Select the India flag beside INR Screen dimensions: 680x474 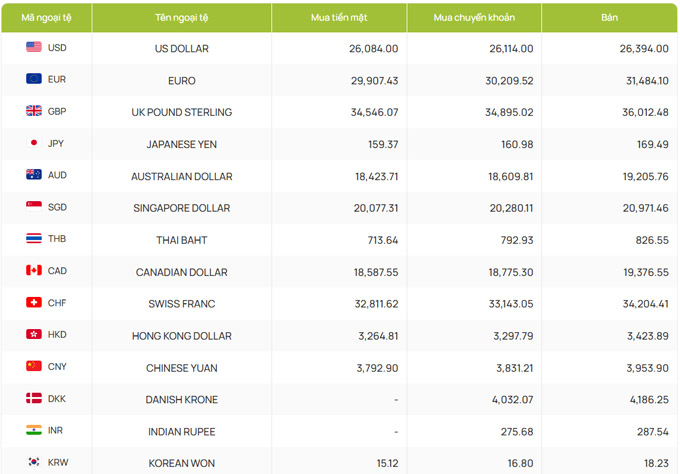tap(34, 430)
